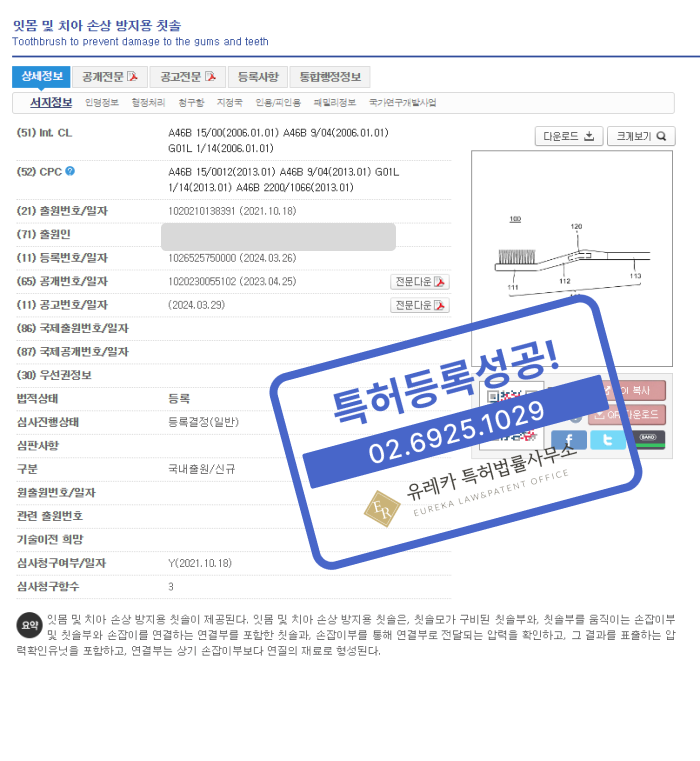Share the patent on Twitter
Screen dimensions: 700x761
[607, 440]
